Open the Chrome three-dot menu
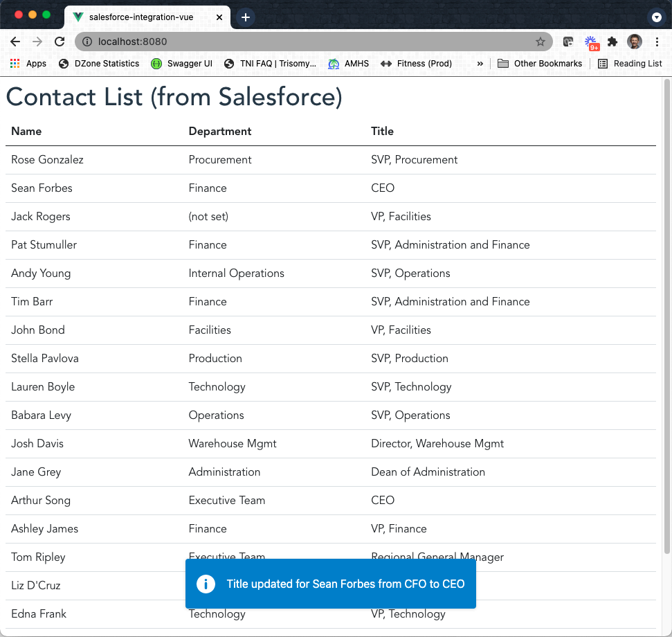The image size is (672, 637). [657, 42]
